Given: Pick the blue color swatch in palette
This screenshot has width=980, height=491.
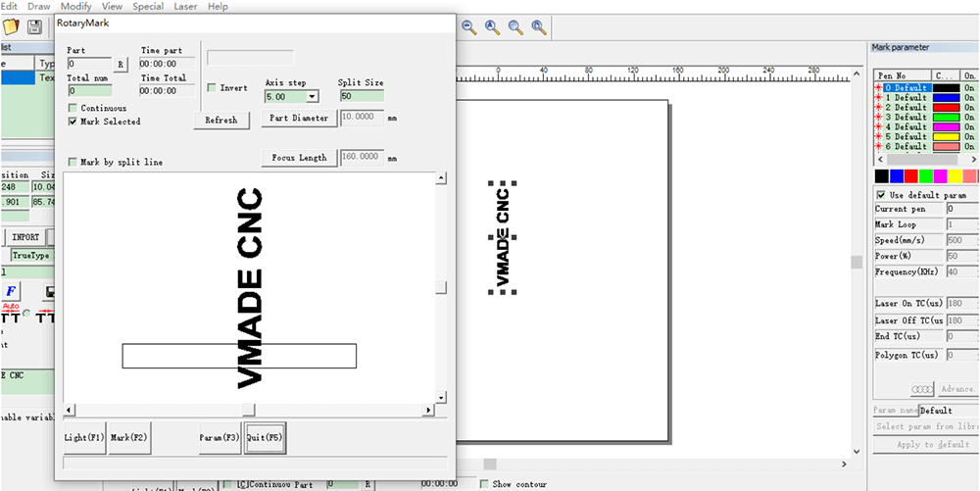Looking at the screenshot, I should [897, 176].
